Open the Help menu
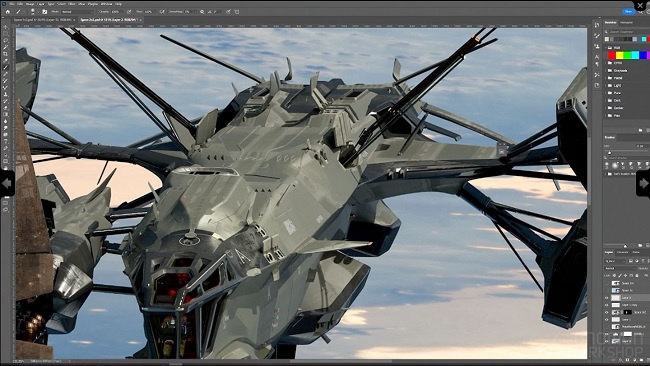 119,4
